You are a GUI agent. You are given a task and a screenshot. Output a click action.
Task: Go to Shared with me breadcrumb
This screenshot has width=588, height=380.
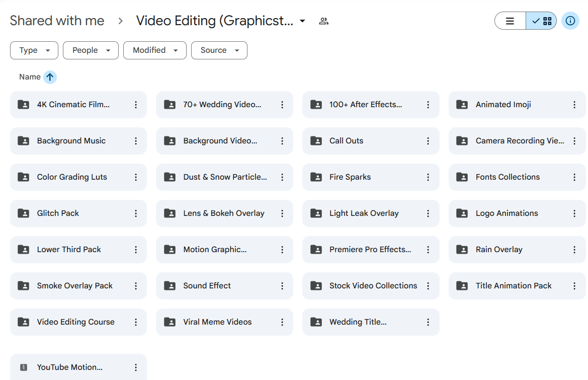pos(57,21)
